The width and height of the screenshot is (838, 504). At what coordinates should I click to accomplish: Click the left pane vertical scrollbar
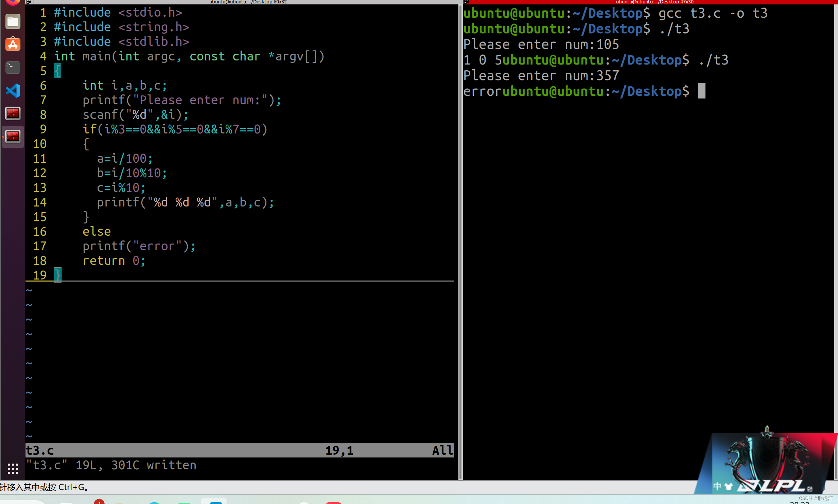460,238
